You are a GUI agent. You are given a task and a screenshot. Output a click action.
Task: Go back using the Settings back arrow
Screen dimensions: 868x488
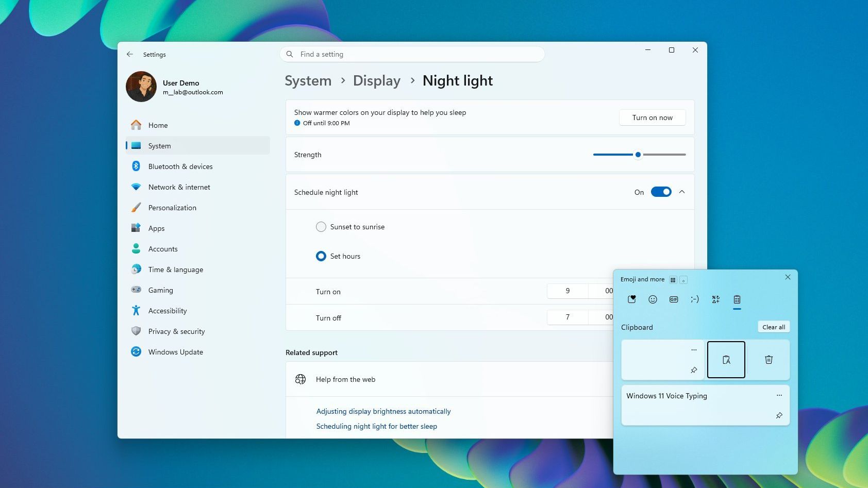click(130, 54)
